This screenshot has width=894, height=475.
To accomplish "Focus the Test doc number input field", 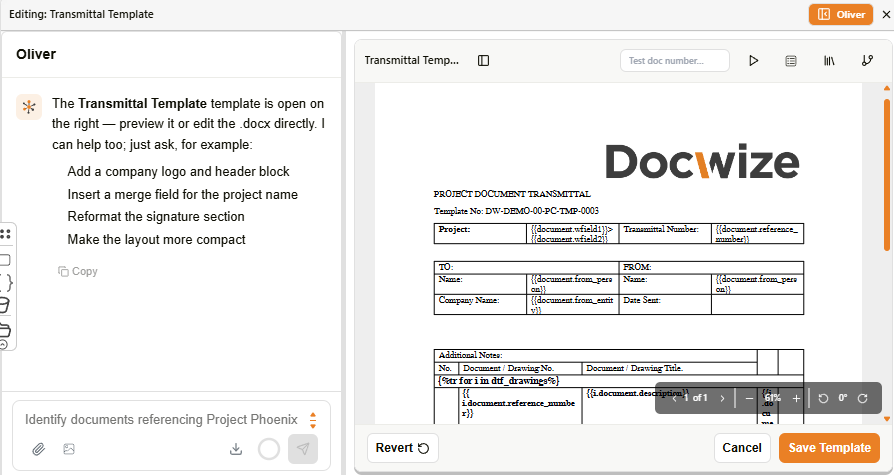I will click(x=674, y=60).
